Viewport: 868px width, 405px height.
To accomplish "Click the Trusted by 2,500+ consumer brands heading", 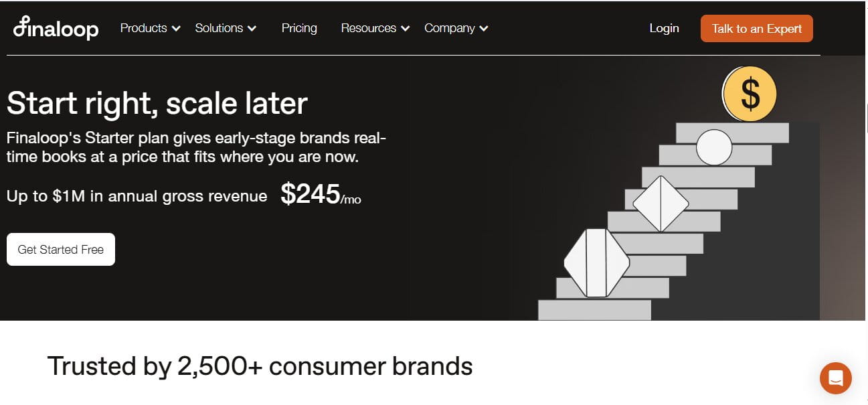I will coord(260,366).
